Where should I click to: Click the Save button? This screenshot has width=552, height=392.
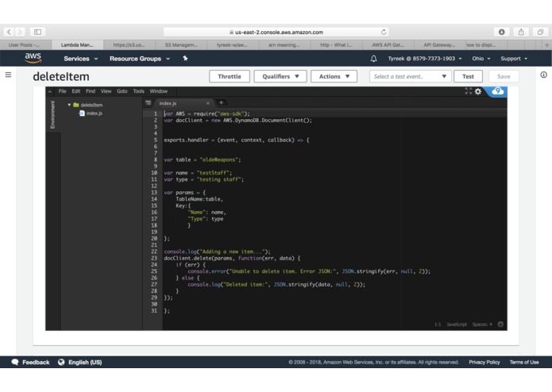504,76
